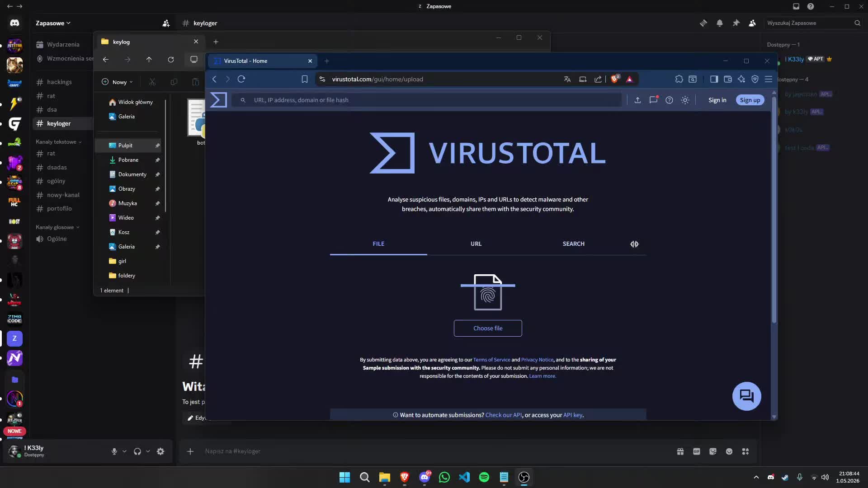The image size is (868, 488).
Task: Switch to the SEARCH tab
Action: point(573,244)
